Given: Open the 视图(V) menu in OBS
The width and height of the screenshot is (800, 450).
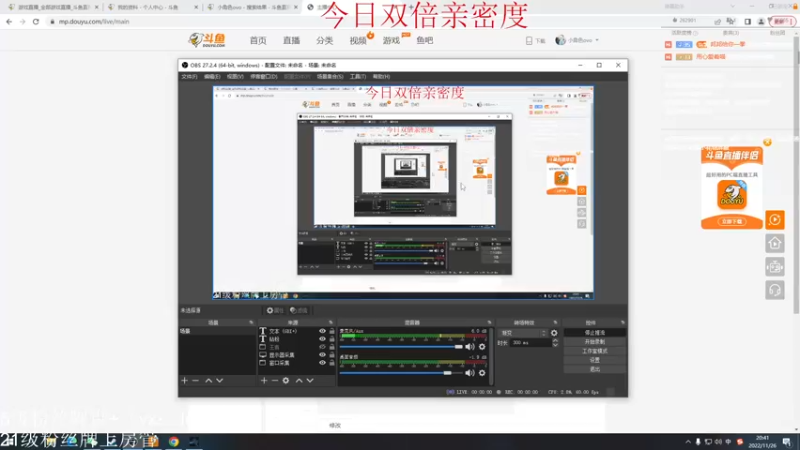Looking at the screenshot, I should coord(235,77).
